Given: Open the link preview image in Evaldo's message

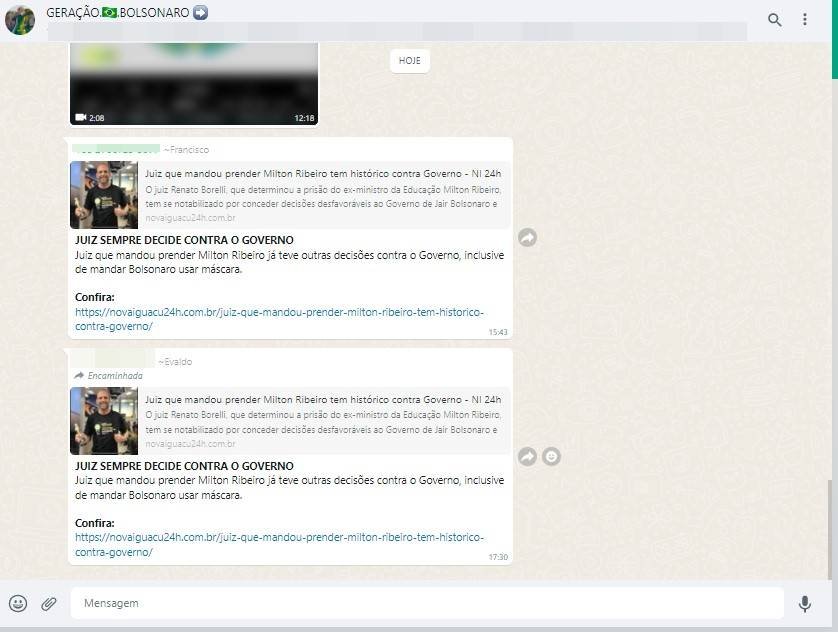Looking at the screenshot, I should coord(104,421).
